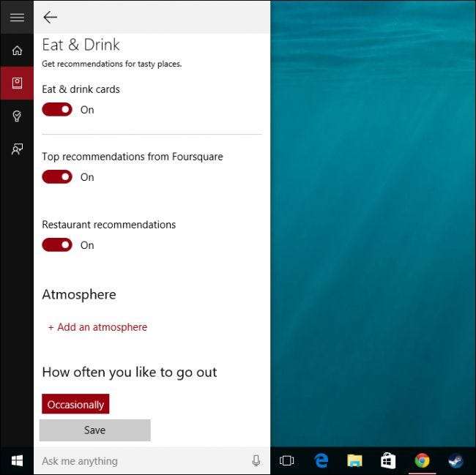Open the Cortana Notebook icon

pyautogui.click(x=16, y=83)
